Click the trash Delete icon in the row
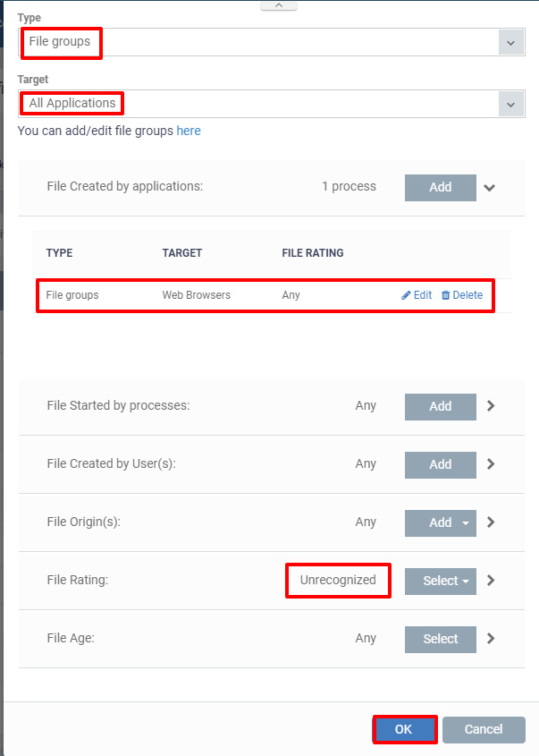Image resolution: width=539 pixels, height=756 pixels. coord(445,295)
